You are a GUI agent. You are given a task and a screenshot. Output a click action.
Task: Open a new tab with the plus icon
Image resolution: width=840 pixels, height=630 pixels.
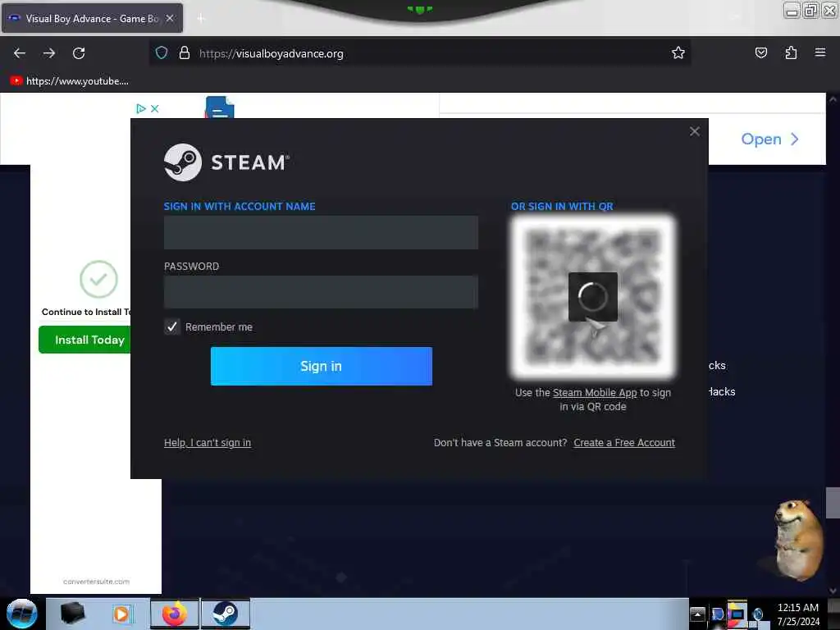[x=201, y=19]
